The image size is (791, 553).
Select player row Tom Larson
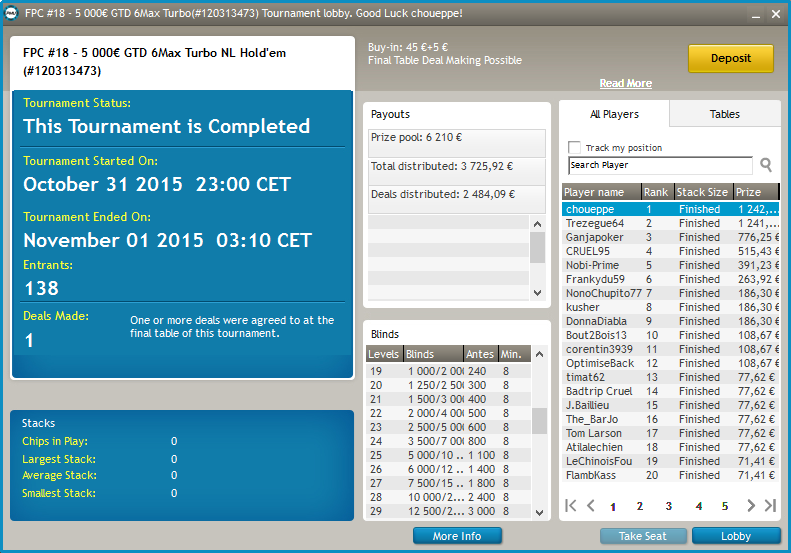point(670,433)
